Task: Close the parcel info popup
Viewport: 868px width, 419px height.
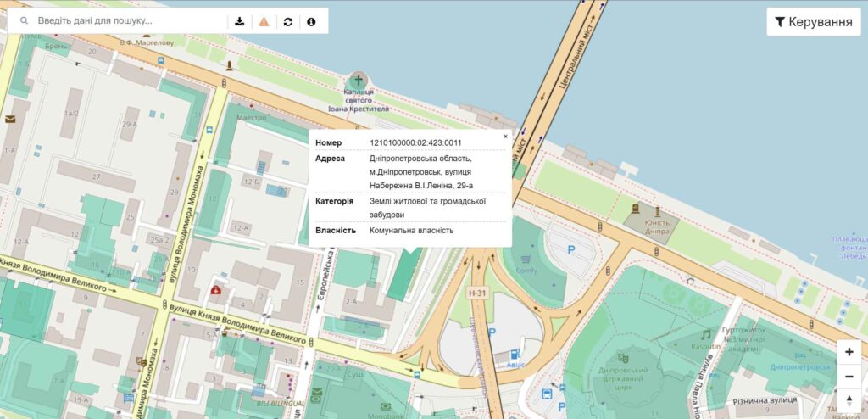Action: pos(505,137)
